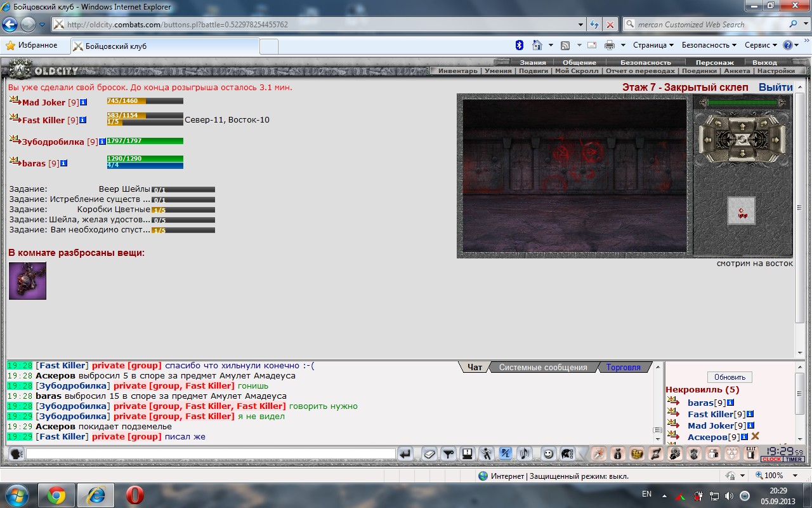Open Windows Start menu
The image size is (812, 508).
tap(16, 495)
